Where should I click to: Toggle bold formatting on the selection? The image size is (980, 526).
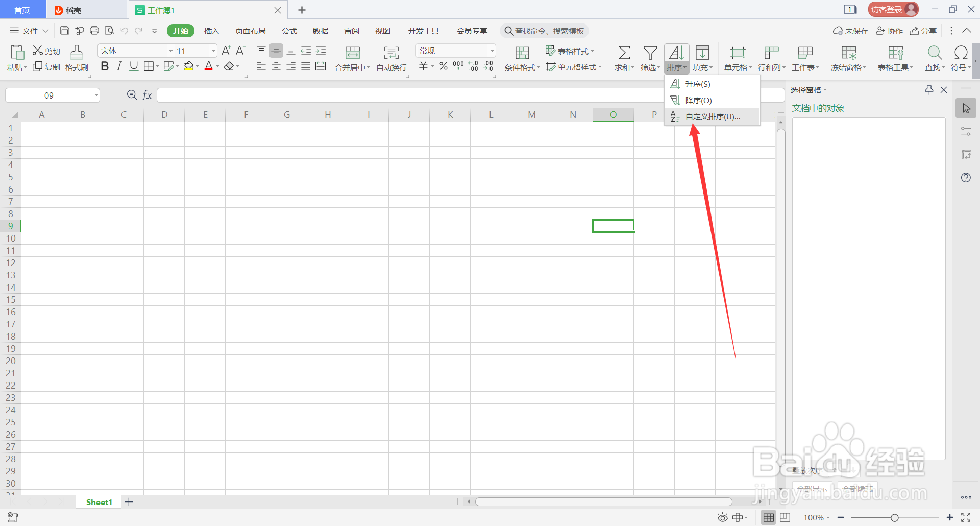pos(105,66)
